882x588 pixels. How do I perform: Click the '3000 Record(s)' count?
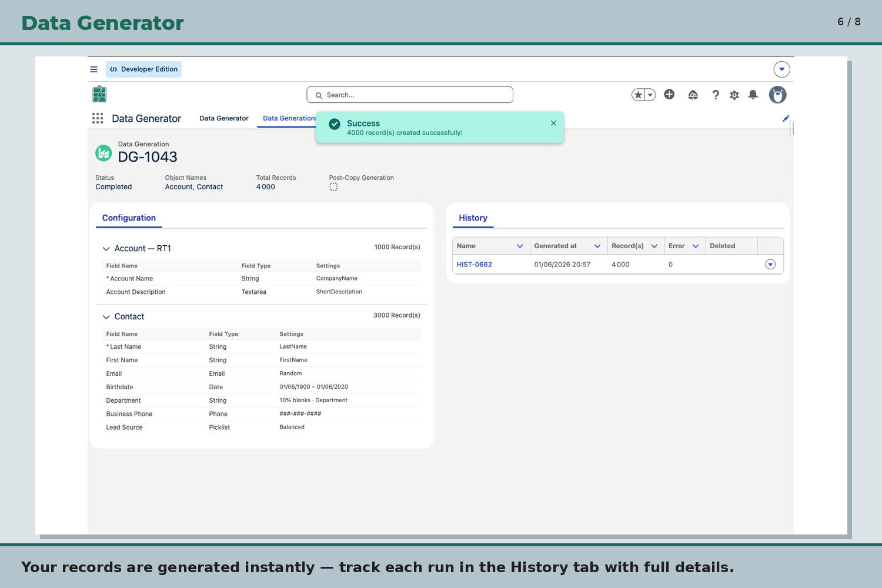pyautogui.click(x=397, y=315)
